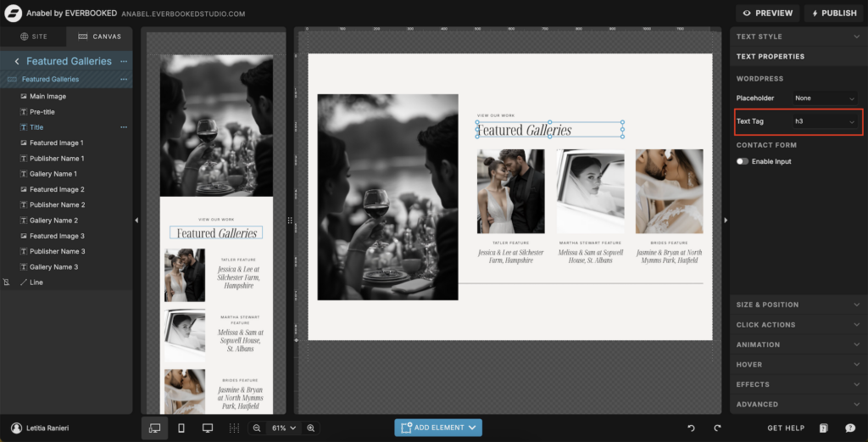Click the Letitia Ranieri account name
This screenshot has width=868, height=442.
[47, 428]
